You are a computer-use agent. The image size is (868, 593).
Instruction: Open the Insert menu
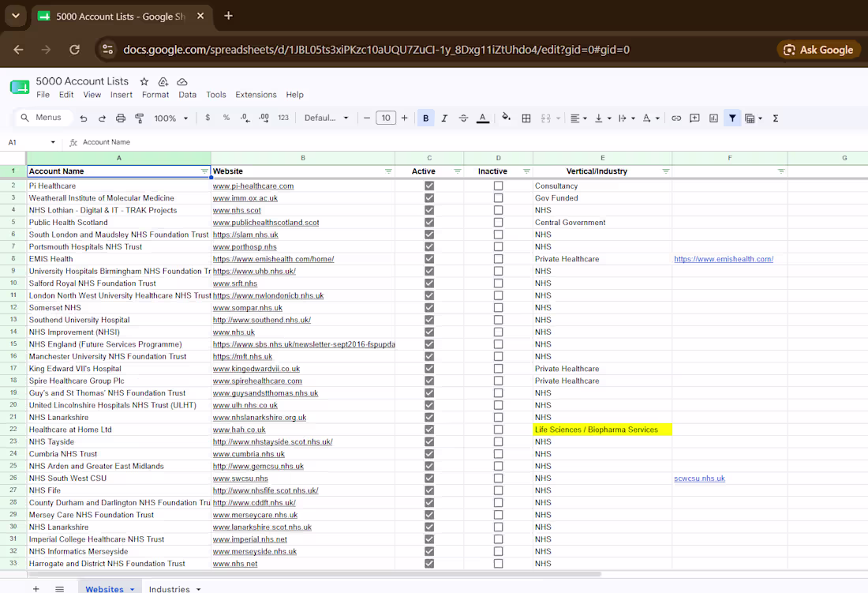[x=122, y=95]
